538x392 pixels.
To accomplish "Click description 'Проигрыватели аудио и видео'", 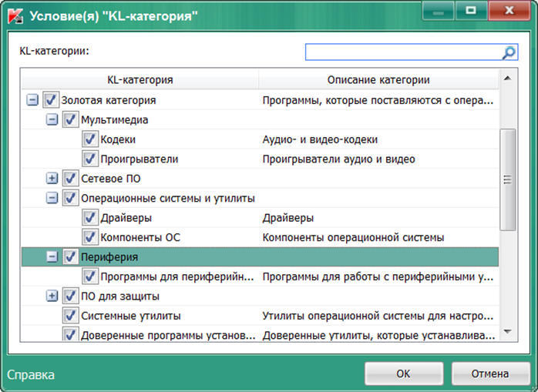I will 338,159.
